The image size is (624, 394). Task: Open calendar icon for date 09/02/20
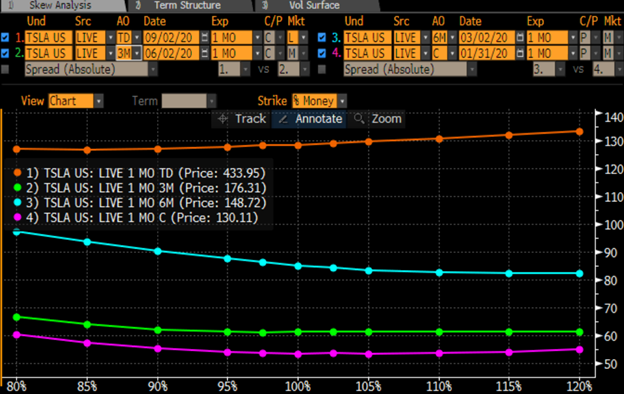click(205, 37)
